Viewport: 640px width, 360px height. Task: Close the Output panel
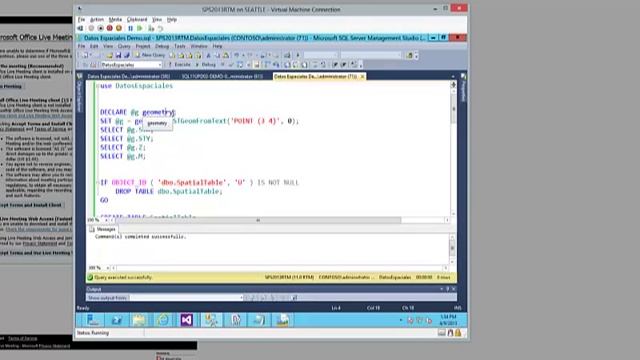point(453,289)
